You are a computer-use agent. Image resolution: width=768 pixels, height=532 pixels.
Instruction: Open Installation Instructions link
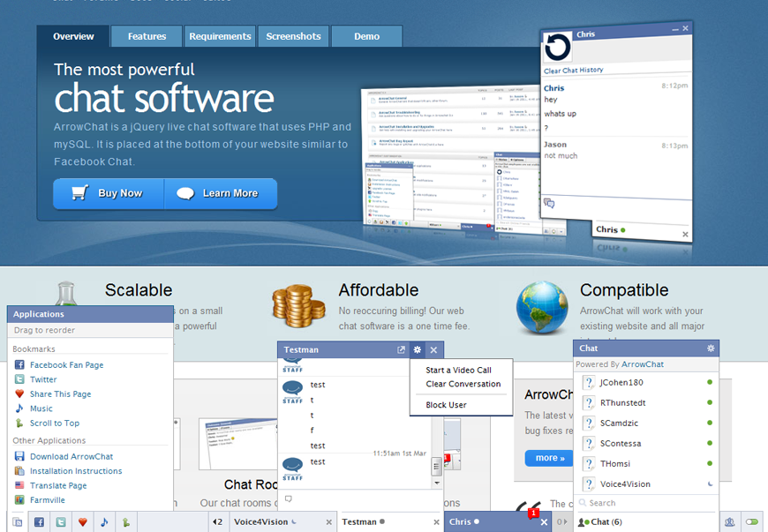click(76, 471)
